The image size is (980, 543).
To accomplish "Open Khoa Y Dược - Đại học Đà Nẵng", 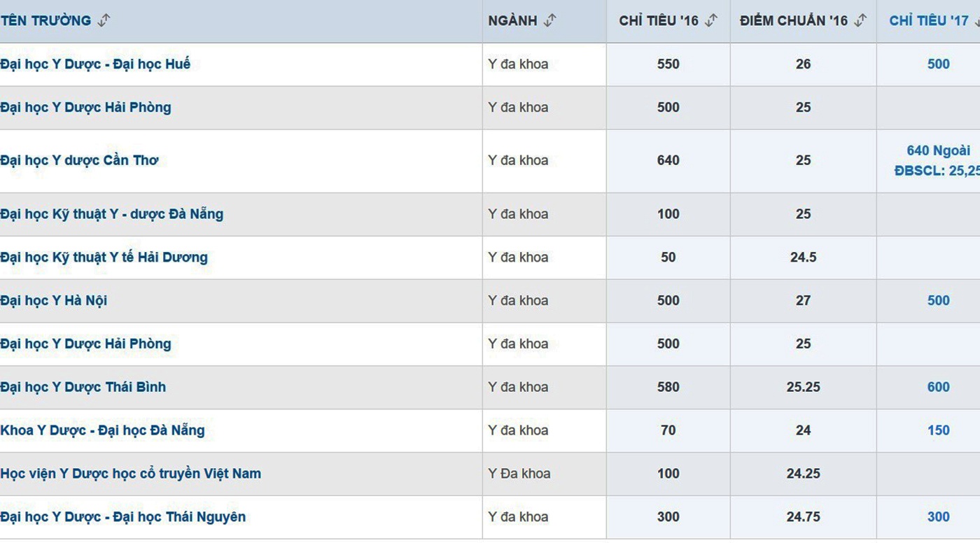I will click(x=102, y=430).
